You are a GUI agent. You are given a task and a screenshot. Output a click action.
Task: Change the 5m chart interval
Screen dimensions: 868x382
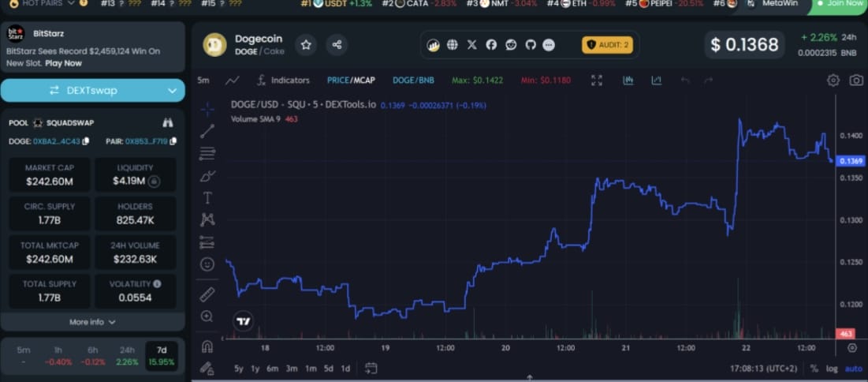click(203, 81)
